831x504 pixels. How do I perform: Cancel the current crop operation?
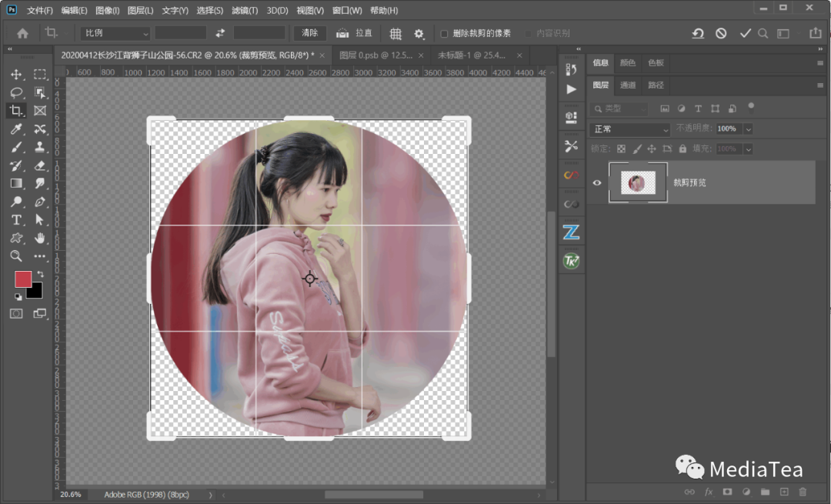point(721,33)
